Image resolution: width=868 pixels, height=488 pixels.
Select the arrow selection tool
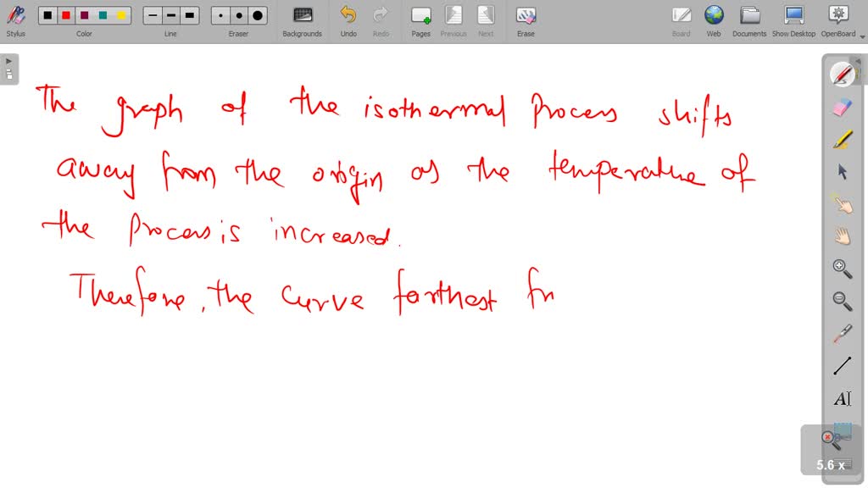(x=842, y=171)
